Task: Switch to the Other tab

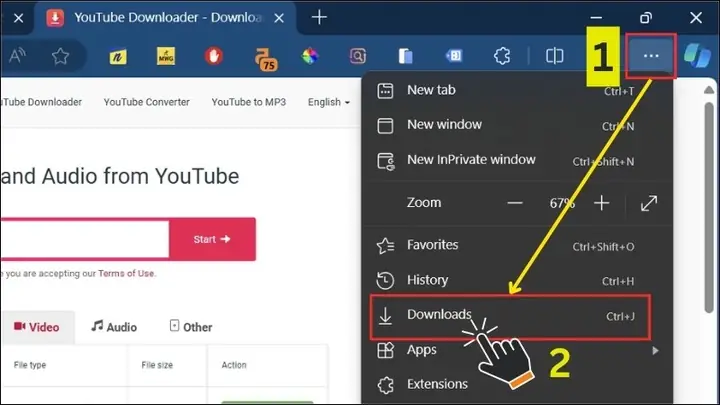Action: click(x=191, y=327)
